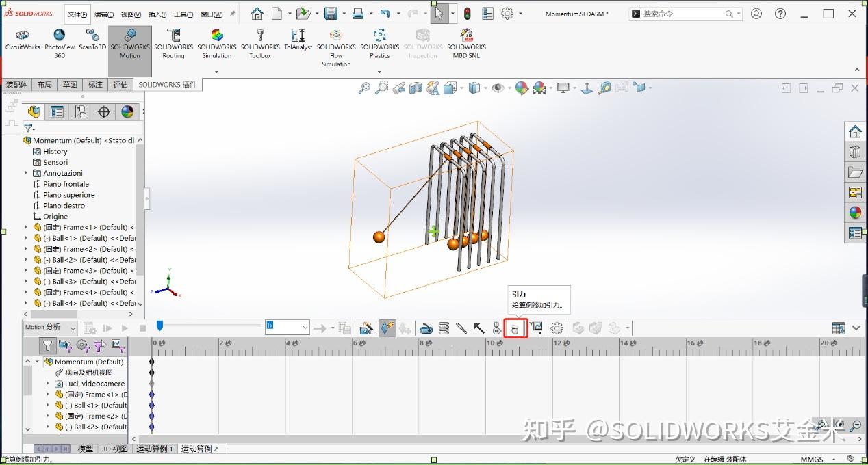Image resolution: width=868 pixels, height=465 pixels.
Task: Click the Gravity icon in motion toolbar
Action: (515, 329)
